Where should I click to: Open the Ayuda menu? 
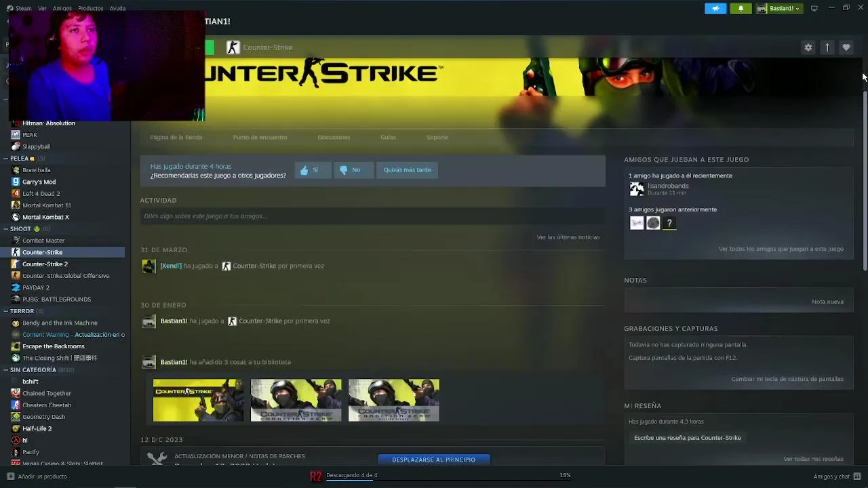tap(117, 8)
